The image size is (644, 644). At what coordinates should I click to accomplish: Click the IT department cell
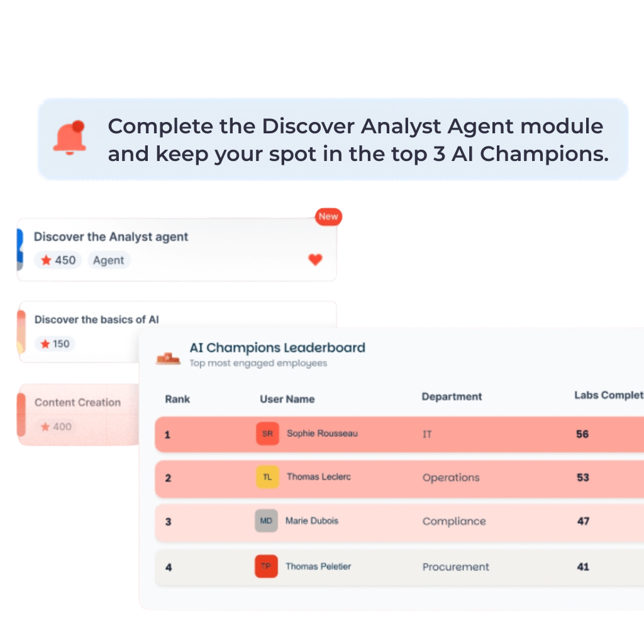coord(427,434)
